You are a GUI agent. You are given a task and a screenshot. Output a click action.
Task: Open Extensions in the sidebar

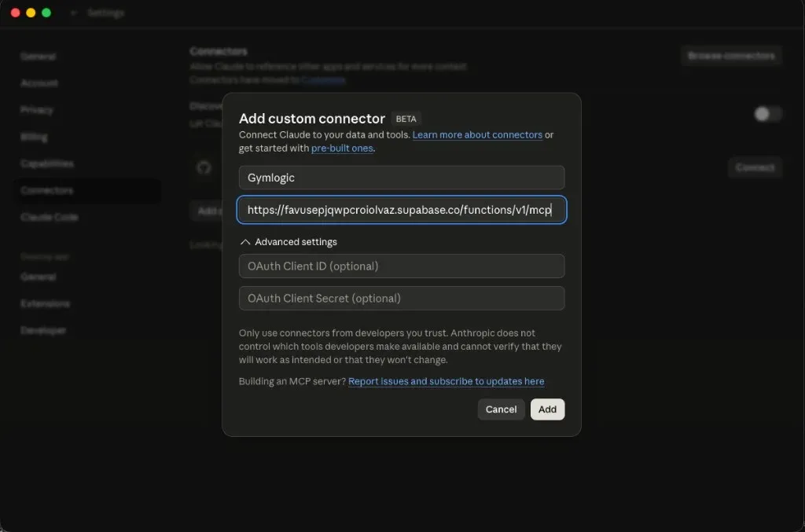click(45, 303)
